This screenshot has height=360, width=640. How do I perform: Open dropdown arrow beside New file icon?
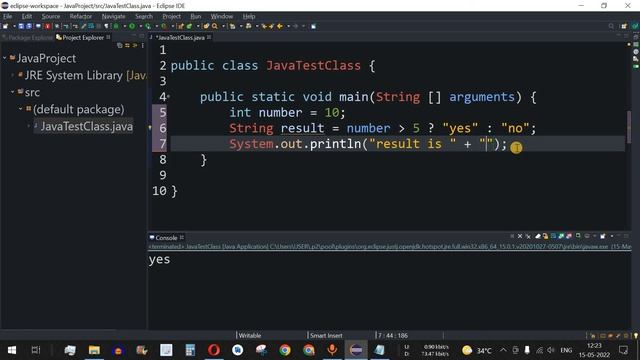[14, 26]
